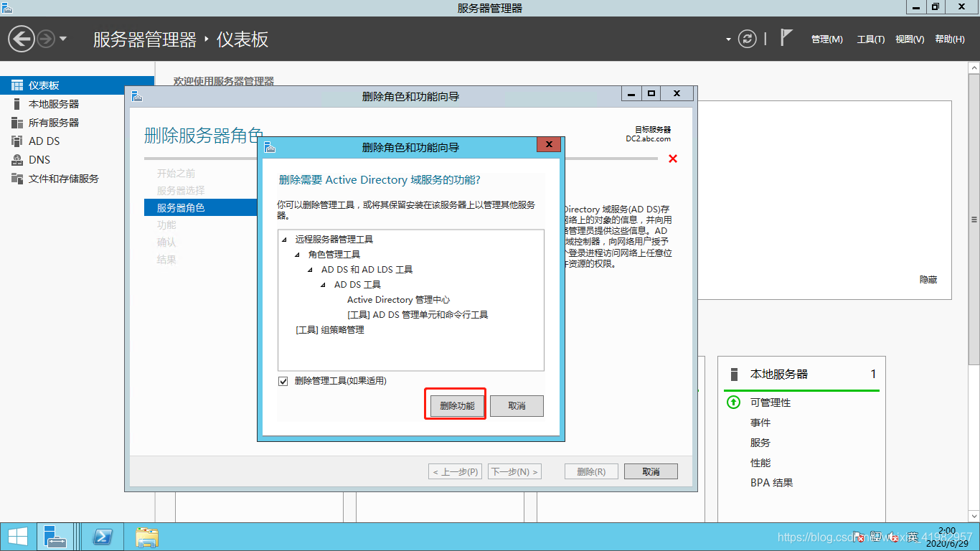Image resolution: width=980 pixels, height=551 pixels.
Task: Select 功能 step in wizard sidebar
Action: coord(166,225)
